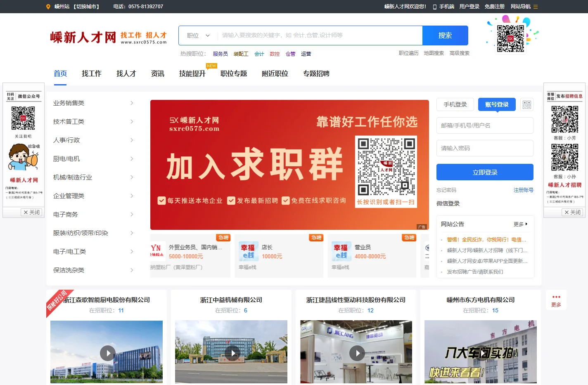The width and height of the screenshot is (588, 385).
Task: Switch to QR code login icon
Action: click(527, 105)
